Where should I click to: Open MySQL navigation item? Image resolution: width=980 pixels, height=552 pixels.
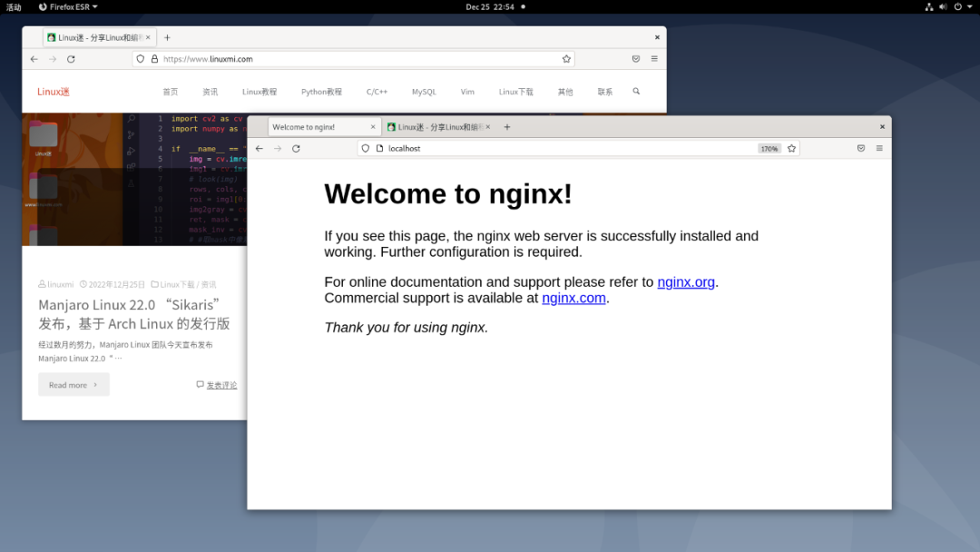pos(424,92)
